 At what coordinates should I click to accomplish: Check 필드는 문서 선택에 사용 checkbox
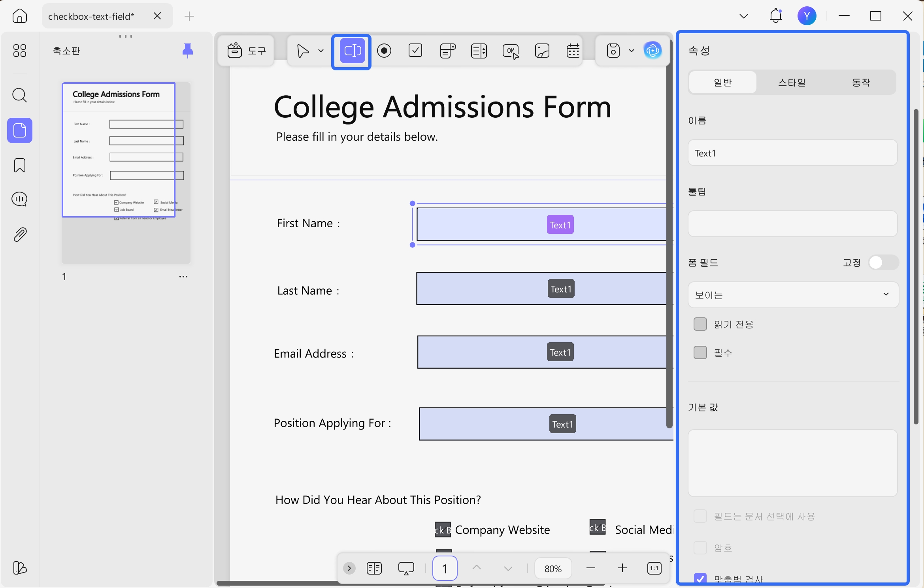(x=700, y=516)
